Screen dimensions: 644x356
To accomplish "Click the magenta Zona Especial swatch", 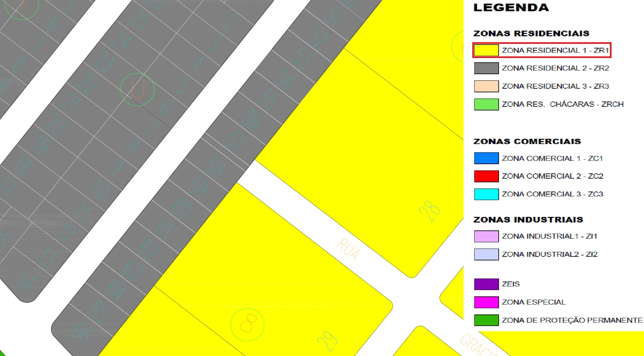I will (x=486, y=302).
